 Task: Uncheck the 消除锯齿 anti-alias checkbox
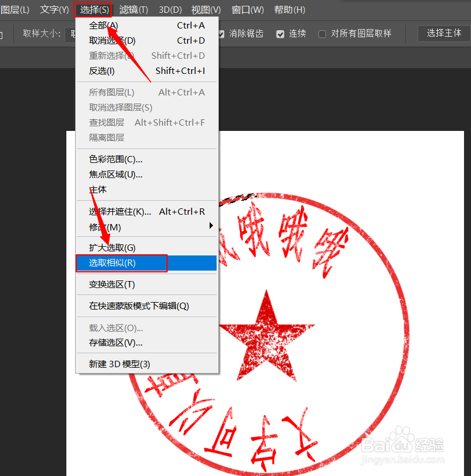221,33
